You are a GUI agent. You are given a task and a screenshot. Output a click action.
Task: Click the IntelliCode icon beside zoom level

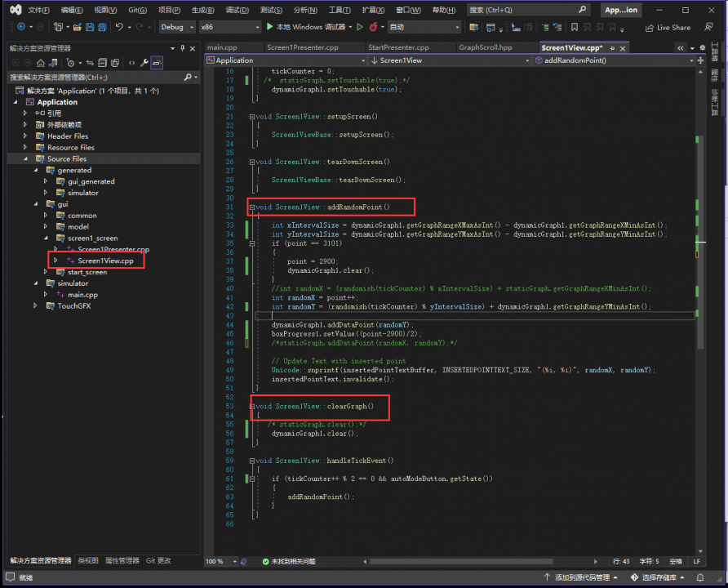[243, 562]
